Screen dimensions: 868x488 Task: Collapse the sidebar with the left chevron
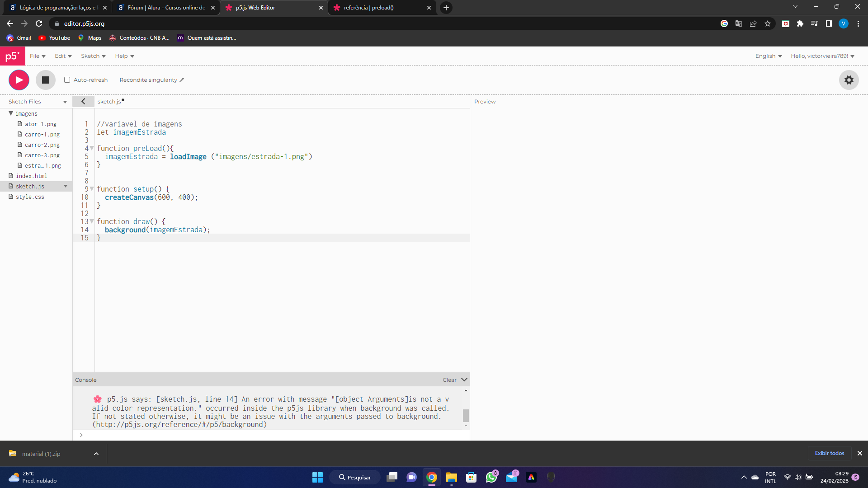[x=83, y=102]
